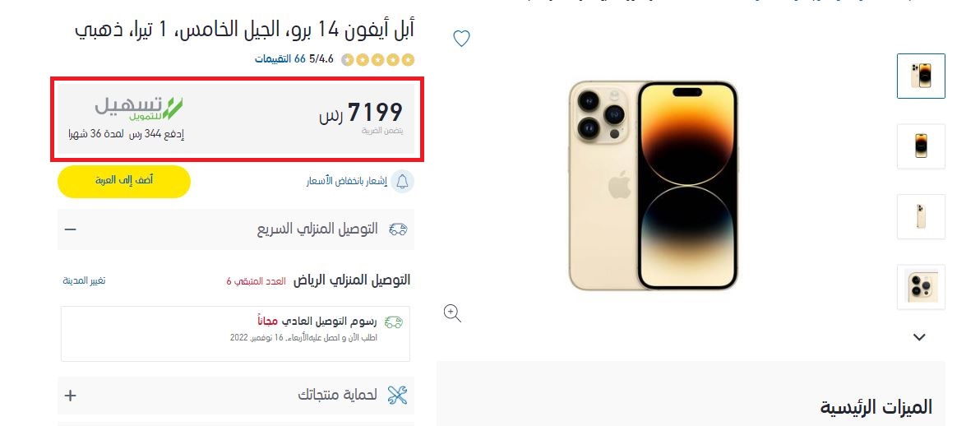980x426 pixels.
Task: Select the first front-and-back phone thumbnail
Action: coord(921,76)
